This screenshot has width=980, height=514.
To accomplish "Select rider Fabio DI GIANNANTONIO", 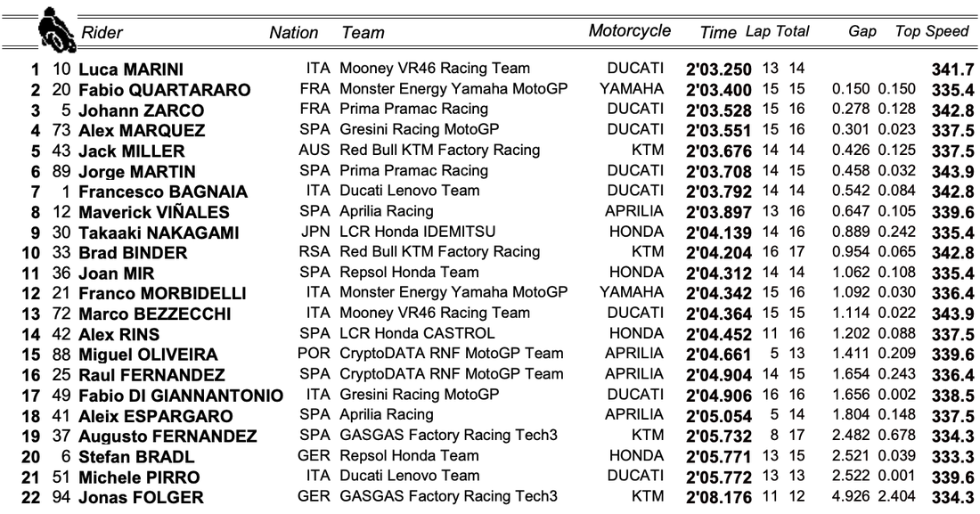I will tap(181, 396).
